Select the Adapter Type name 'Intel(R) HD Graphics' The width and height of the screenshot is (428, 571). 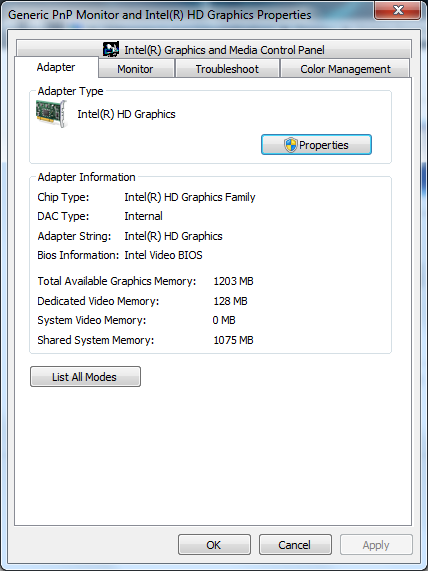click(x=126, y=114)
